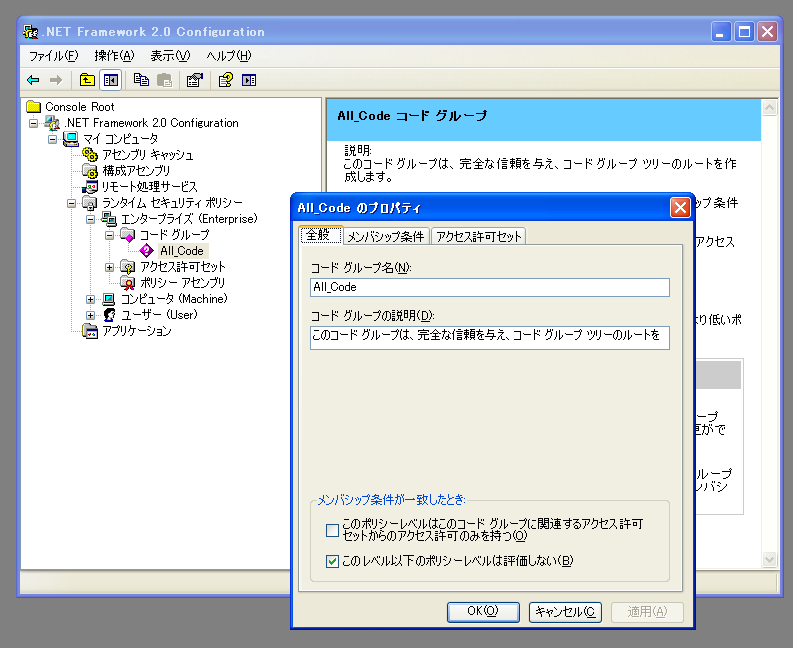This screenshot has width=793, height=648.
Task: Open the ヘルプ(H) menu
Action: point(229,56)
